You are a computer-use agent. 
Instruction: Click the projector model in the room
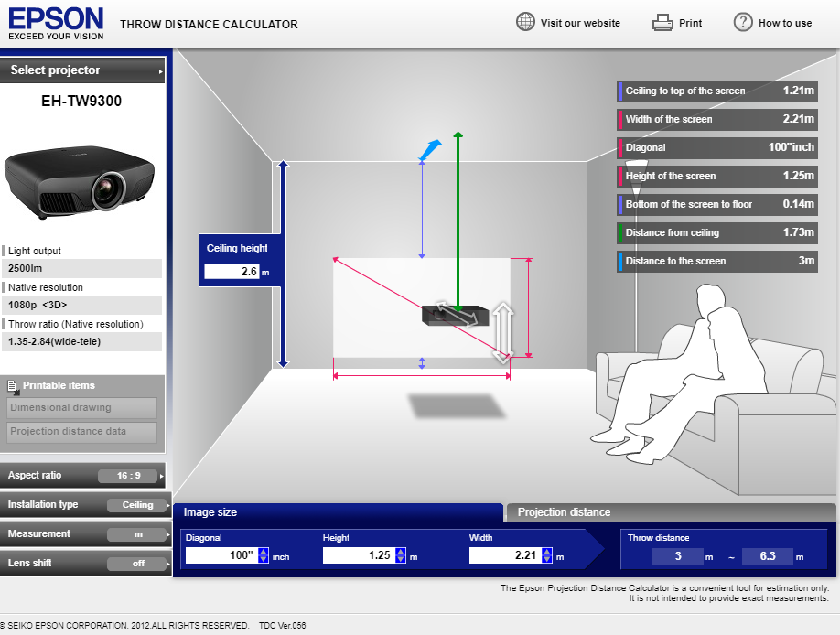click(455, 316)
